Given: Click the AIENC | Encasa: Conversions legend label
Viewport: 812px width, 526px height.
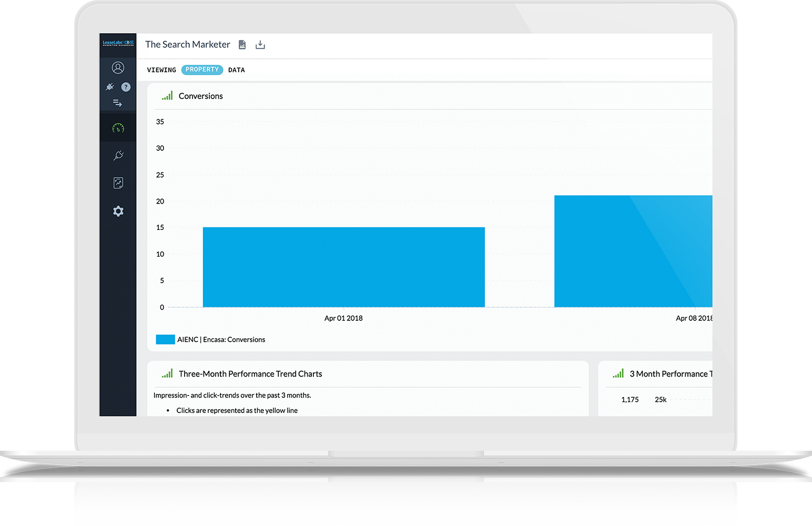Looking at the screenshot, I should pyautogui.click(x=221, y=340).
